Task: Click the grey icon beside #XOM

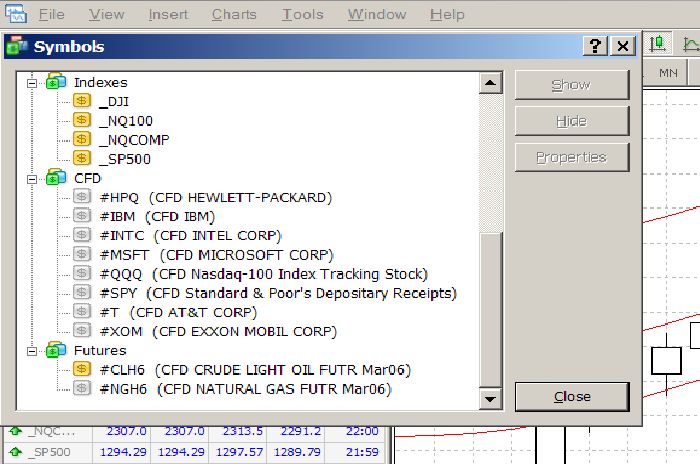Action: click(82, 331)
